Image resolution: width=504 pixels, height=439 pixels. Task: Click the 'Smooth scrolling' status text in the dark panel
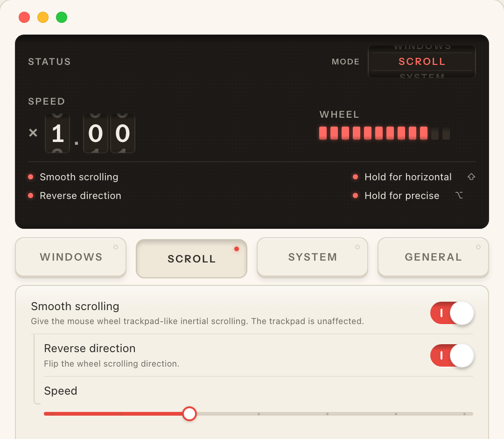79,177
